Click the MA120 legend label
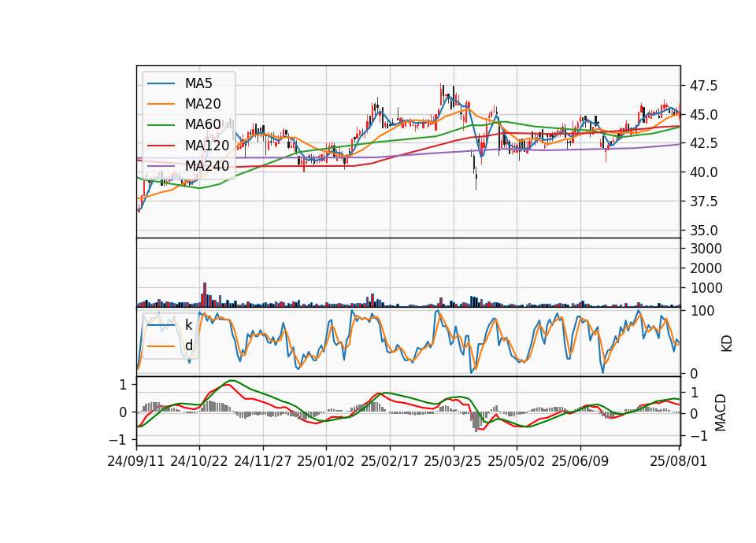The height and width of the screenshot is (543, 756). (x=207, y=146)
